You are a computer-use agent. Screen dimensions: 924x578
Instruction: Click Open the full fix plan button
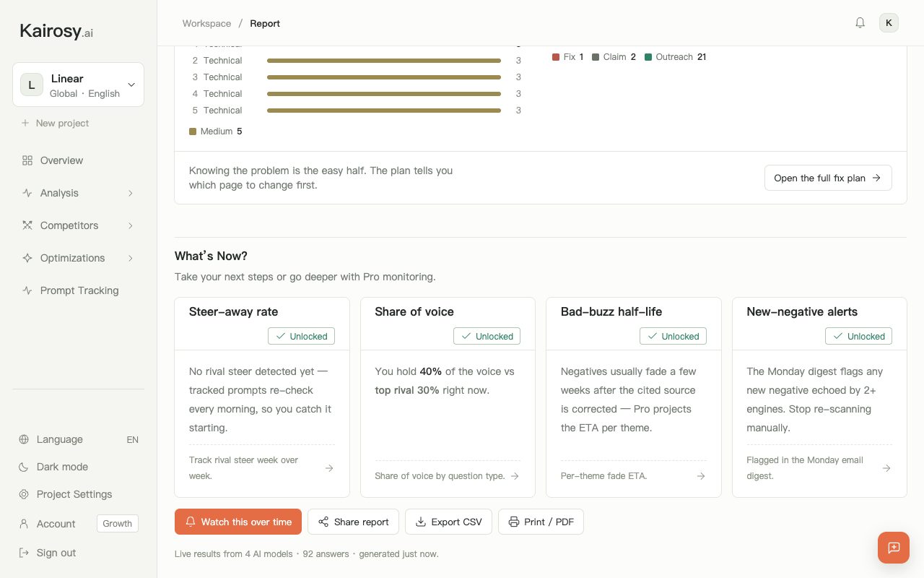(828, 178)
